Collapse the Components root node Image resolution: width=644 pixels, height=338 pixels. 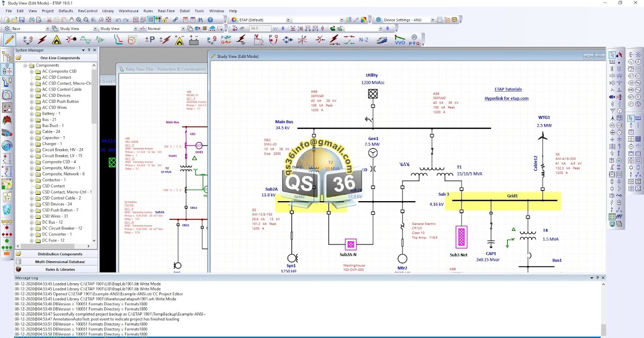[25, 65]
